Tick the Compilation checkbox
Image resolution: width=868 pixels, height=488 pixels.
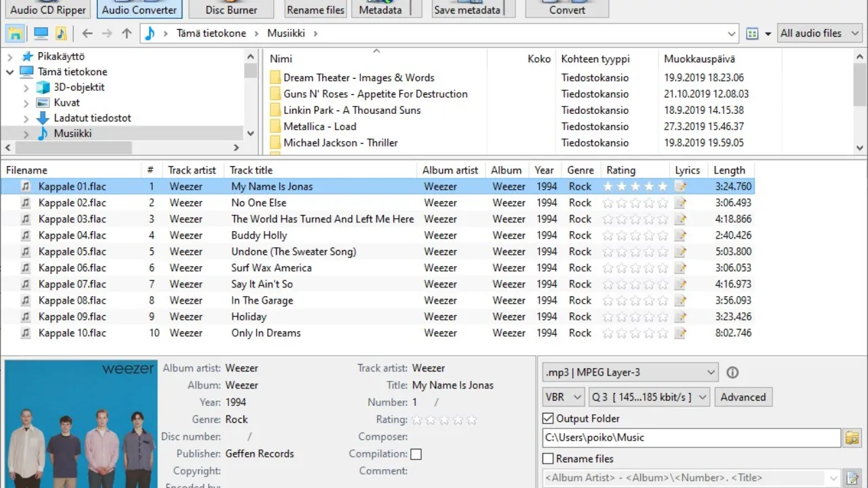[x=416, y=454]
